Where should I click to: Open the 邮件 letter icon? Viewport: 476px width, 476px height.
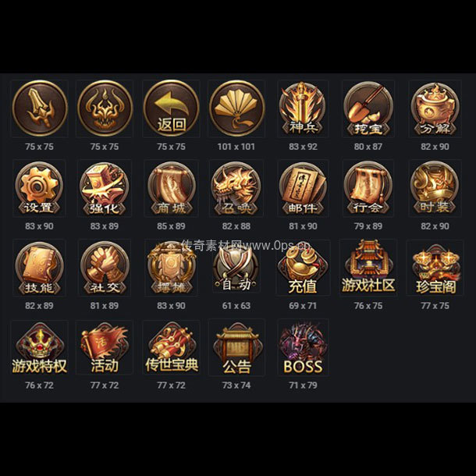pos(303,188)
